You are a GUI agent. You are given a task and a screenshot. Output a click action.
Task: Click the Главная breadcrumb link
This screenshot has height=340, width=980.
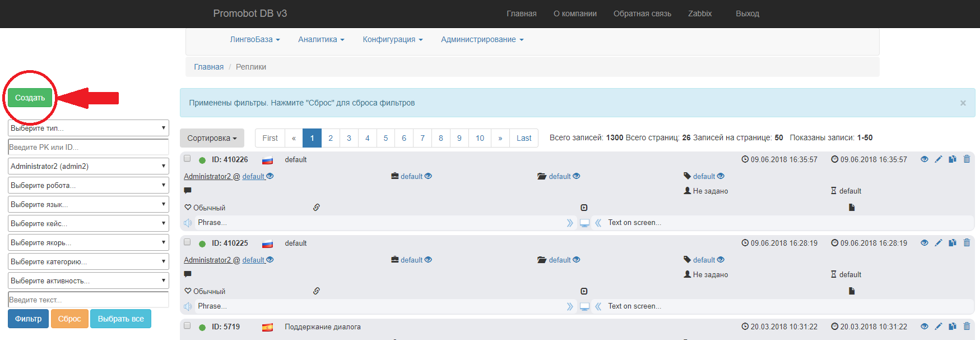[208, 67]
